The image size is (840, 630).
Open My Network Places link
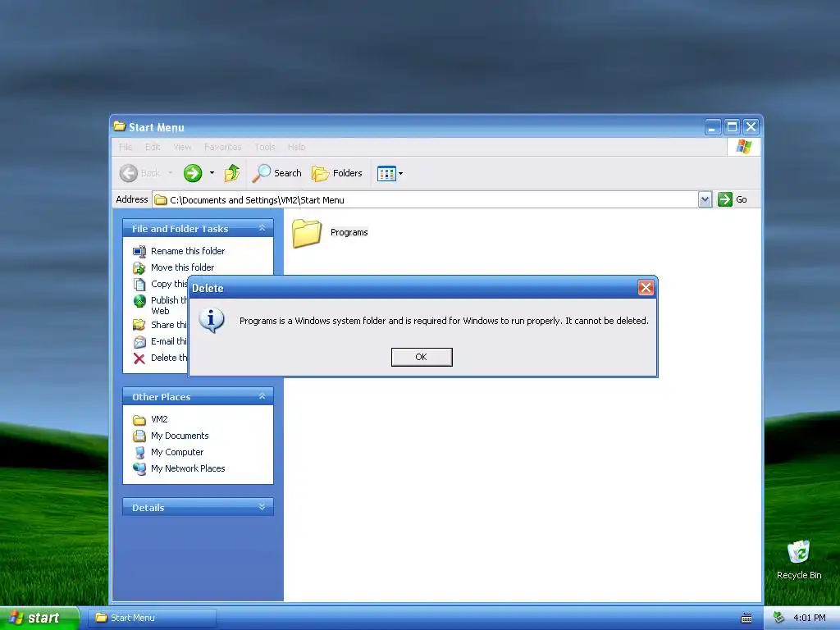coord(188,468)
